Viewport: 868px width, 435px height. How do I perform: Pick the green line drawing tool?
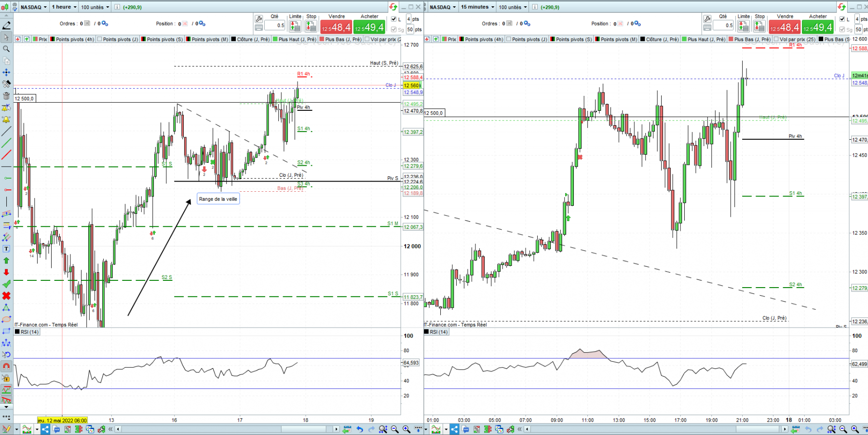click(x=6, y=143)
